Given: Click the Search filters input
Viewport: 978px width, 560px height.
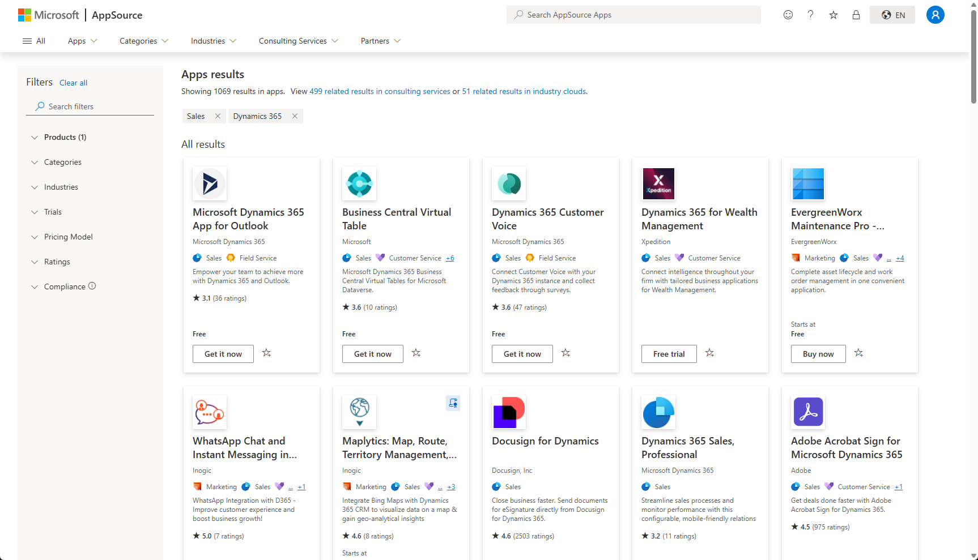Looking at the screenshot, I should tap(90, 106).
